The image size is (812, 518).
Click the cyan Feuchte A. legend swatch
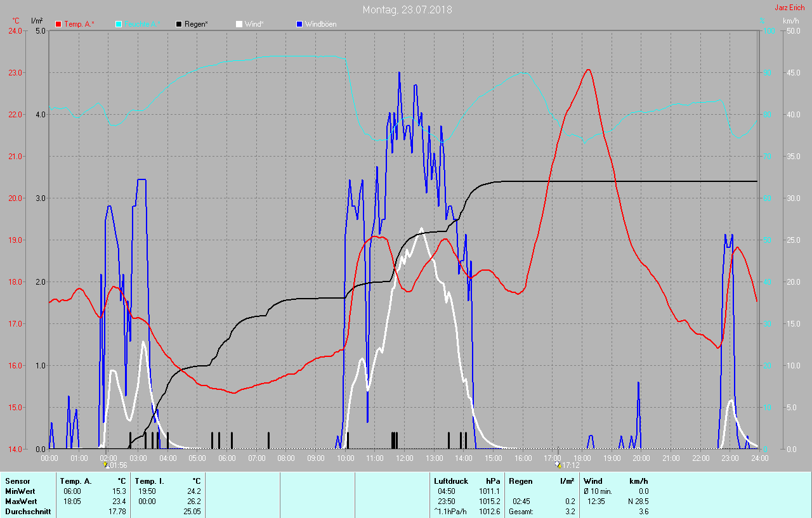[119, 24]
